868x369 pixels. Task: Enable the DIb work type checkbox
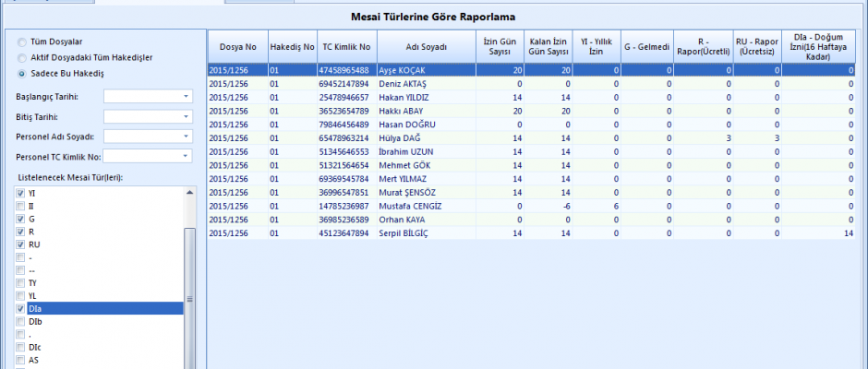pos(20,321)
